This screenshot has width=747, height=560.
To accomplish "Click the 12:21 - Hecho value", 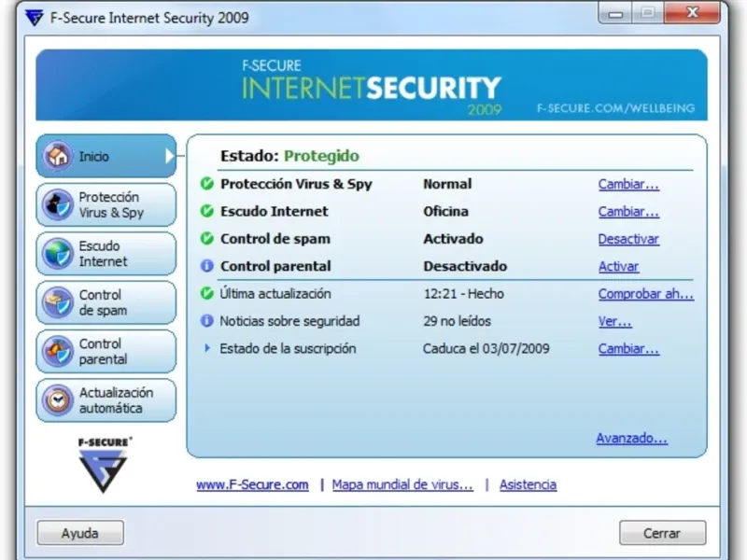I will click(463, 293).
